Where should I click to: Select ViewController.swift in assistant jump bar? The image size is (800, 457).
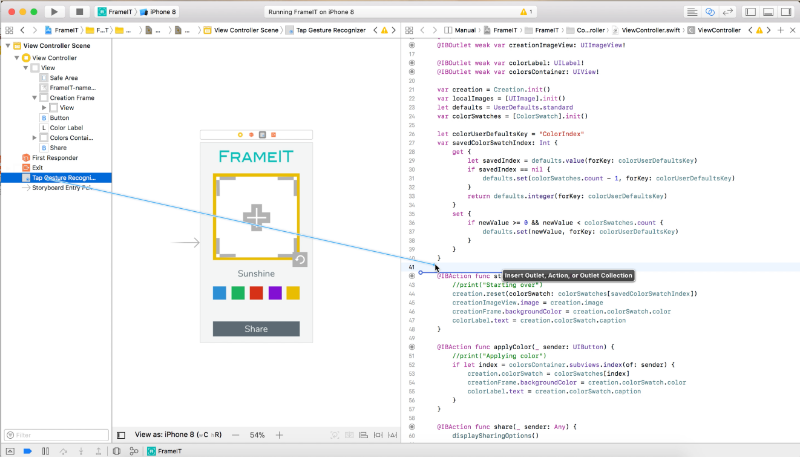click(646, 30)
